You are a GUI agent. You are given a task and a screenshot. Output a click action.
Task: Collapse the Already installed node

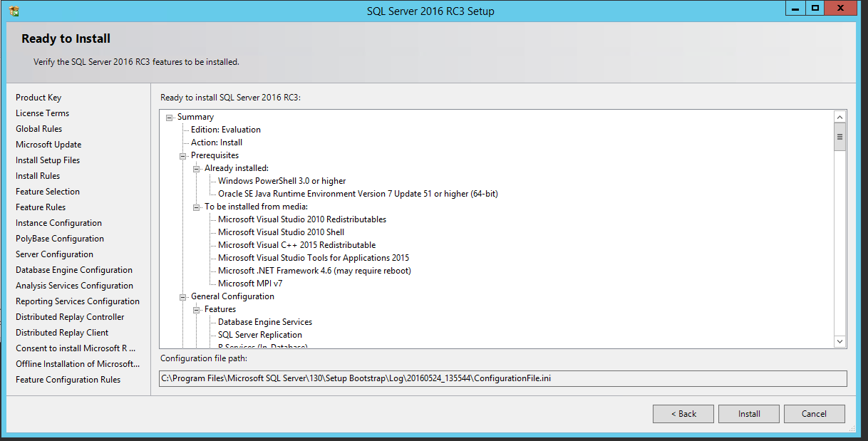tap(197, 169)
